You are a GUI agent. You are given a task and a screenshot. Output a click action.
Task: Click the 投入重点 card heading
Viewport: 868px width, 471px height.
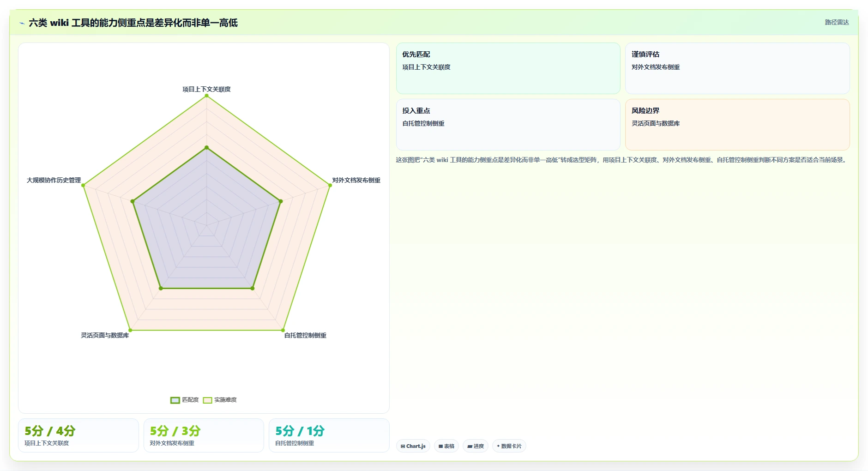click(x=416, y=110)
